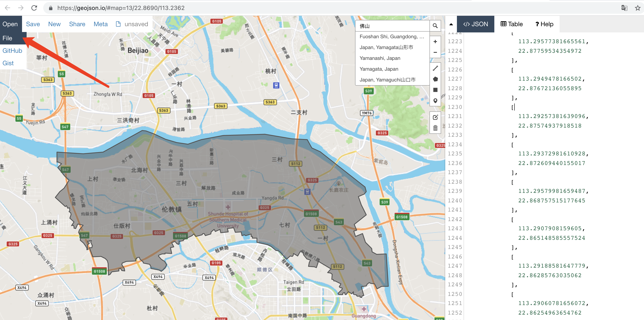Click coordinate 22.87759534354972 in editor
This screenshot has width=644, height=320.
click(550, 51)
